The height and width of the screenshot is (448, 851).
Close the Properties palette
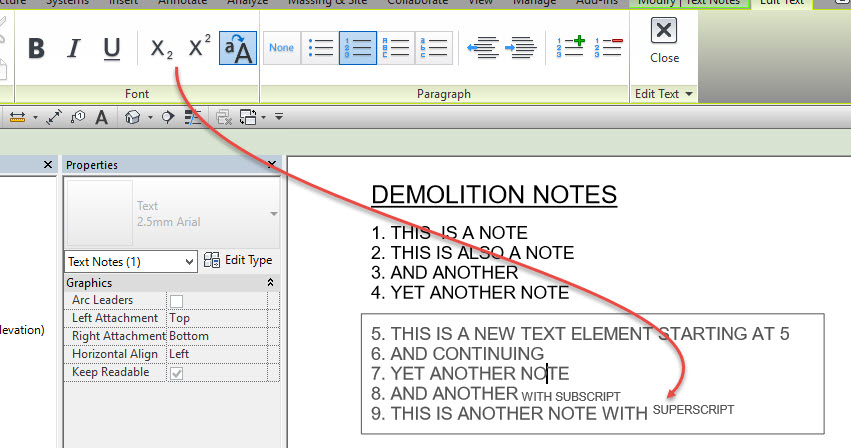click(272, 164)
